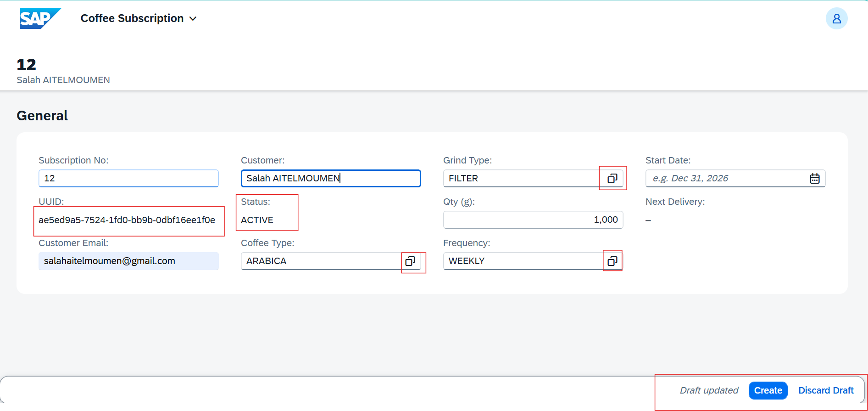Viewport: 868px width, 411px height.
Task: Click into the Customer name field
Action: point(330,179)
